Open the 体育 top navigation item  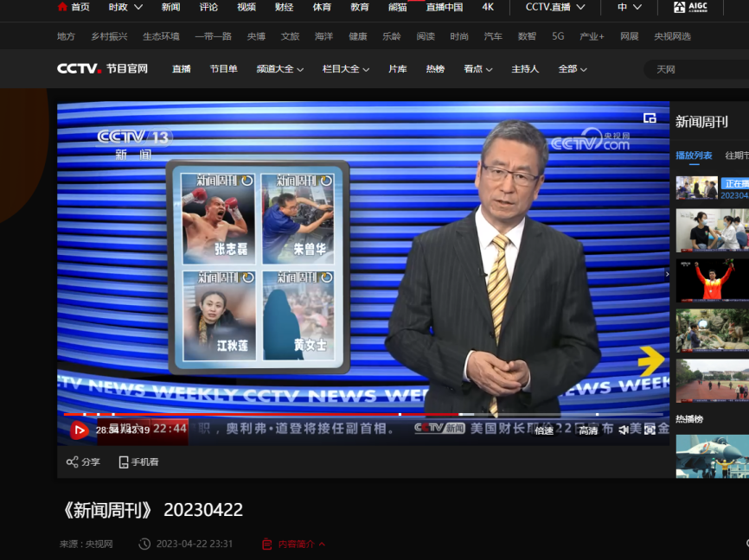coord(322,7)
